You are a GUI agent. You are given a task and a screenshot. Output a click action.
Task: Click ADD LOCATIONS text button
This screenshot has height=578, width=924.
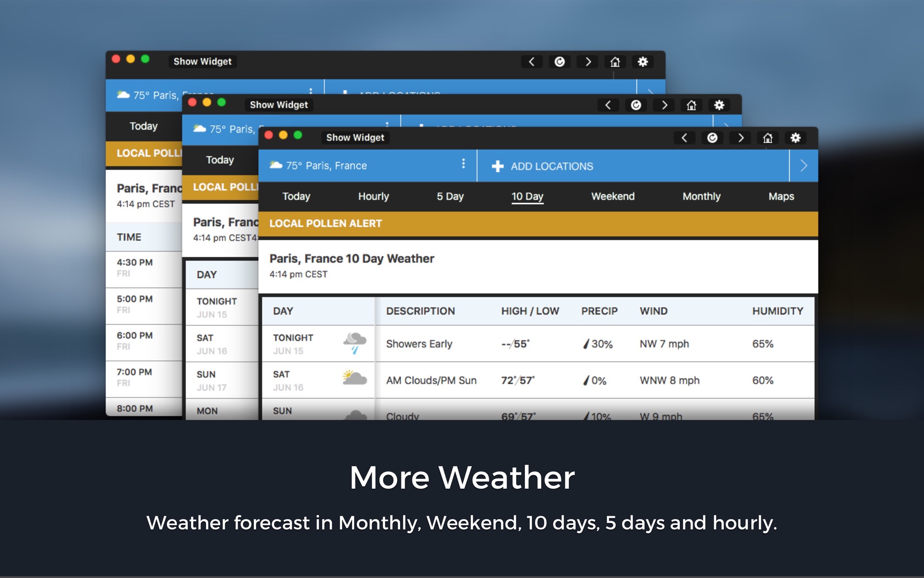pos(552,166)
